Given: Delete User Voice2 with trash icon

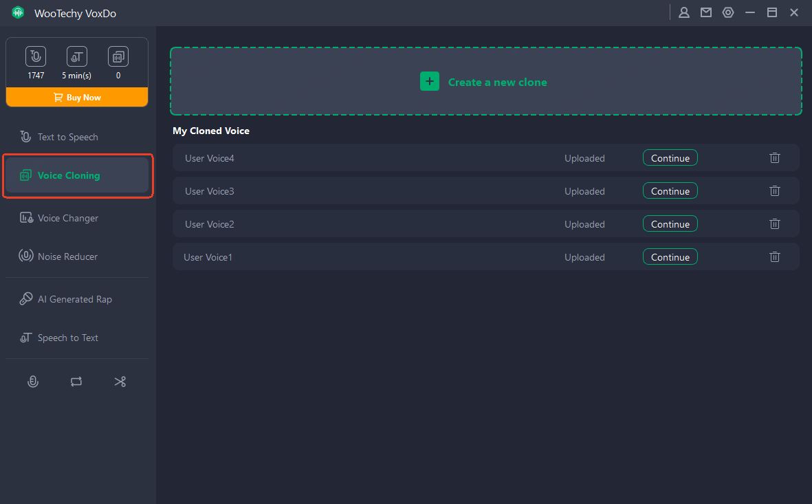Looking at the screenshot, I should (775, 224).
